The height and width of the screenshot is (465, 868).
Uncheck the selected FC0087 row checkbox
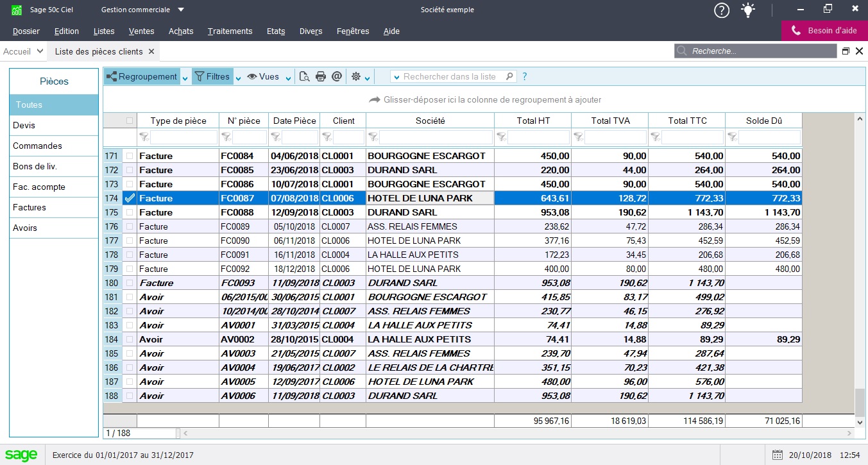[x=129, y=198]
